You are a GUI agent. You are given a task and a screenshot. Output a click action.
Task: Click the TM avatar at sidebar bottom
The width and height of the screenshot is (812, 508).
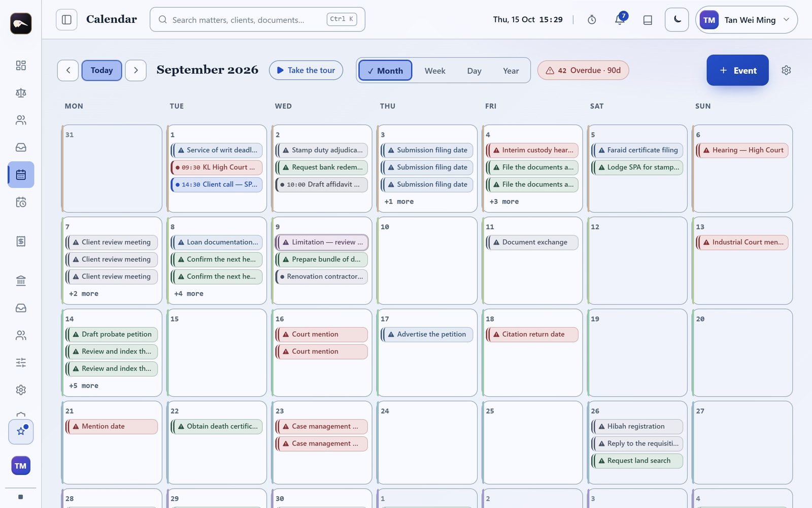point(21,465)
